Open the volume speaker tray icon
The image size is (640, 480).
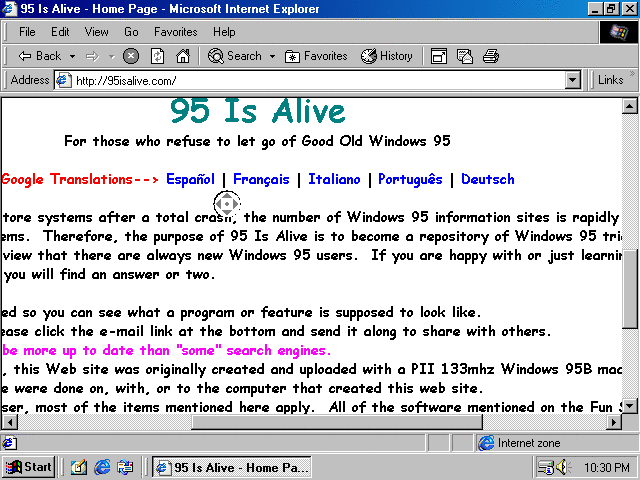[x=564, y=467]
